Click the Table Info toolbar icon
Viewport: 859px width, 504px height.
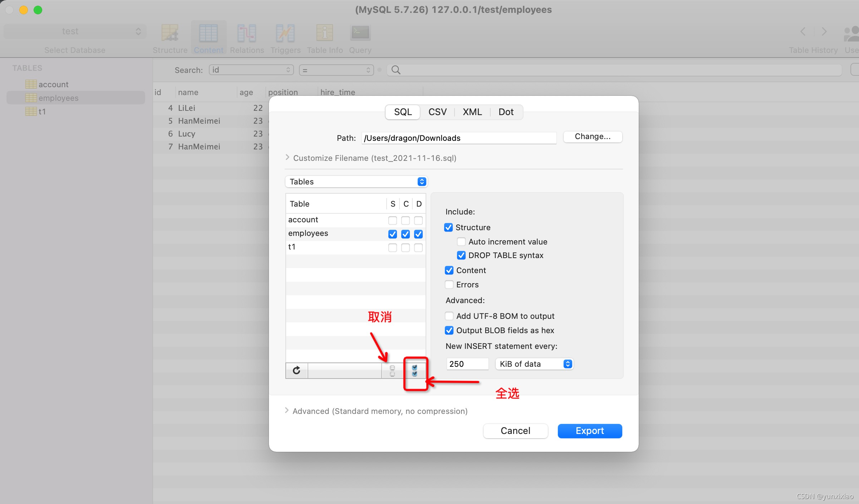324,38
